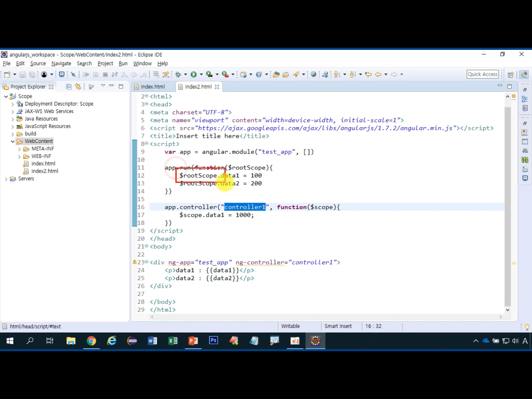This screenshot has width=532, height=399.
Task: Click the green Run button icon
Action: (x=194, y=75)
